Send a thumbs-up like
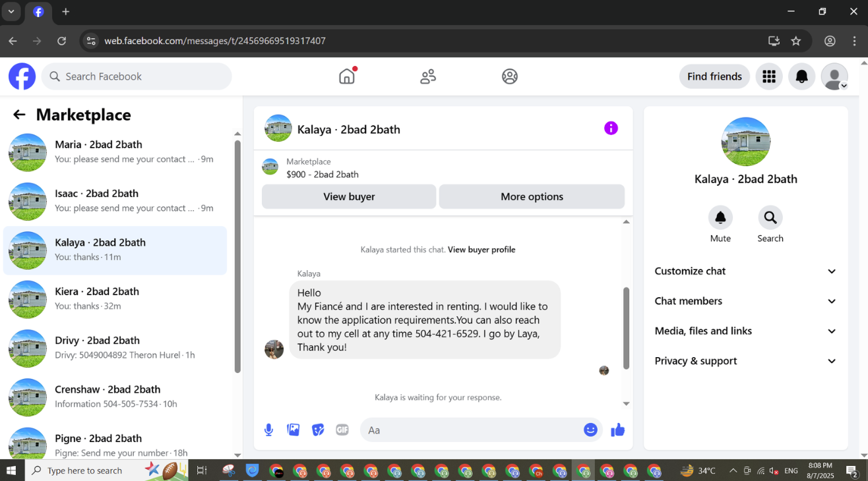This screenshot has height=481, width=868. click(617, 430)
